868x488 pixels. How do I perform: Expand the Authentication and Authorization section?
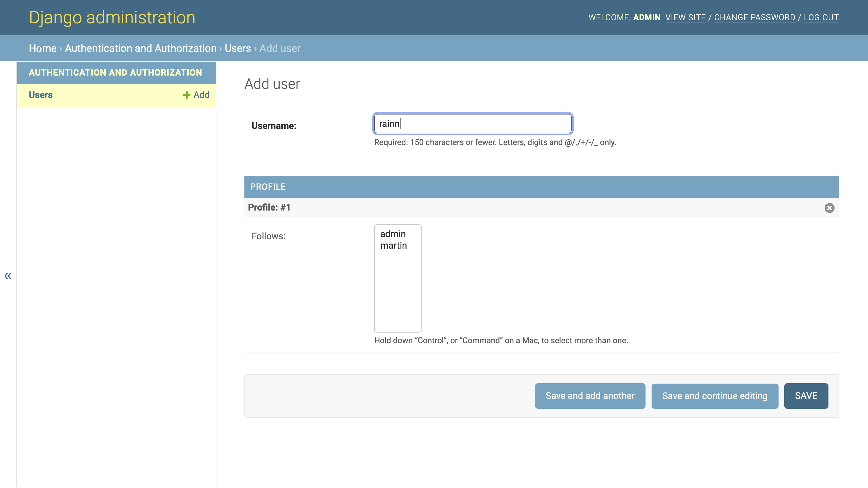(x=116, y=72)
